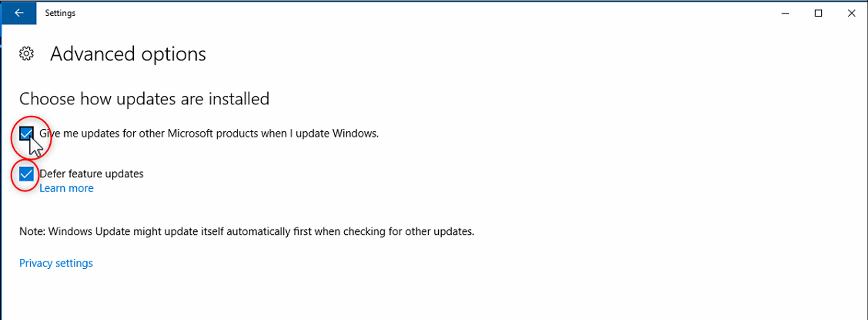Open Privacy settings link
The height and width of the screenshot is (320, 868).
(x=56, y=263)
